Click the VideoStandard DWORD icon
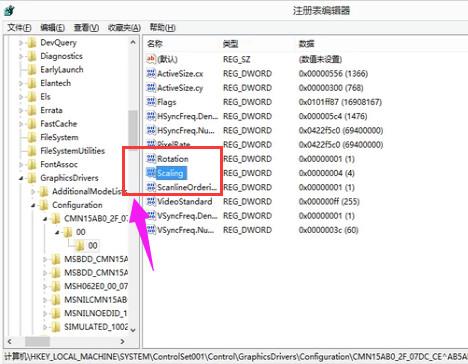The width and height of the screenshot is (468, 364). [x=151, y=202]
